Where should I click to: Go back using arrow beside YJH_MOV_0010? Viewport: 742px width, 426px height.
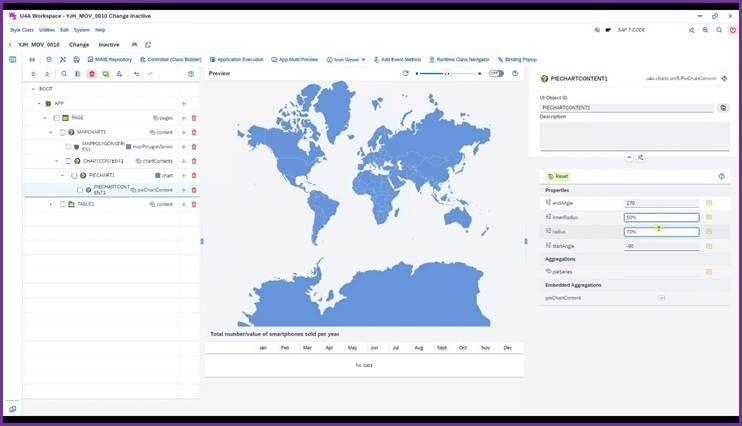pos(10,44)
